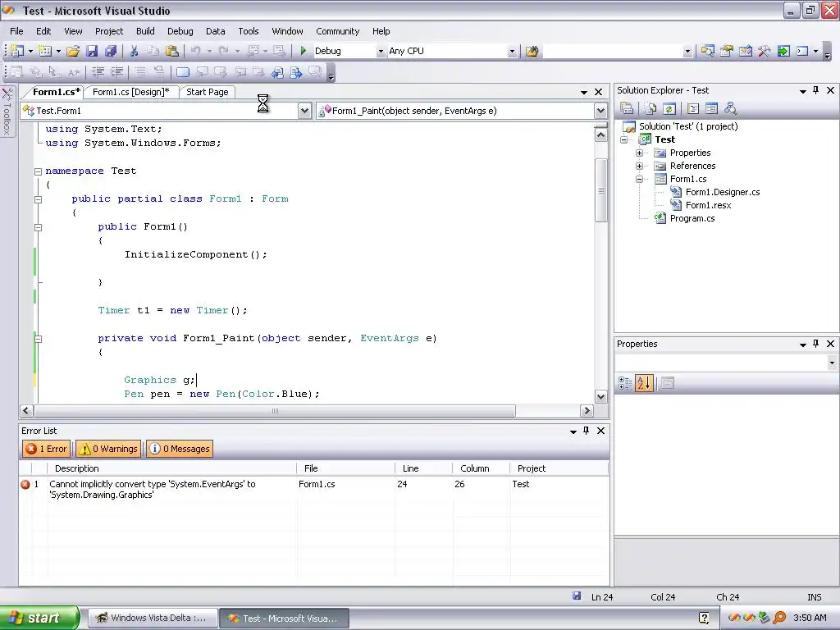Pin the Solution Explorer panel
Image resolution: width=840 pixels, height=630 pixels.
816,90
